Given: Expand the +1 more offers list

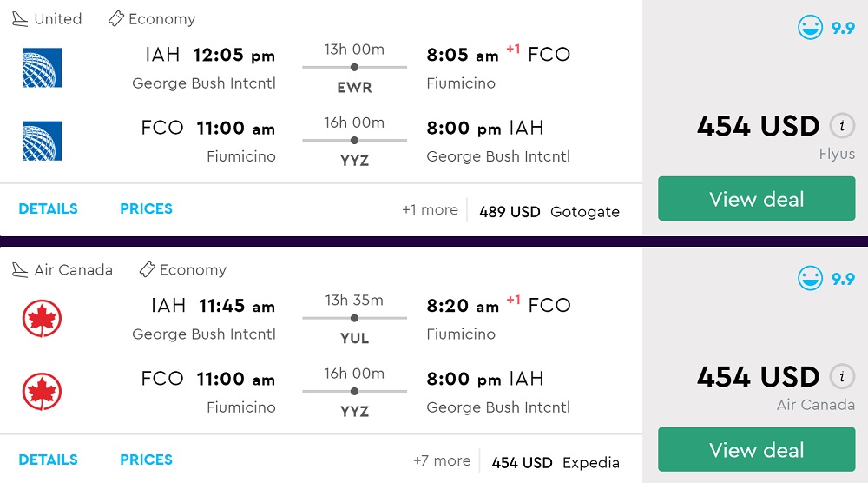Looking at the screenshot, I should [430, 210].
